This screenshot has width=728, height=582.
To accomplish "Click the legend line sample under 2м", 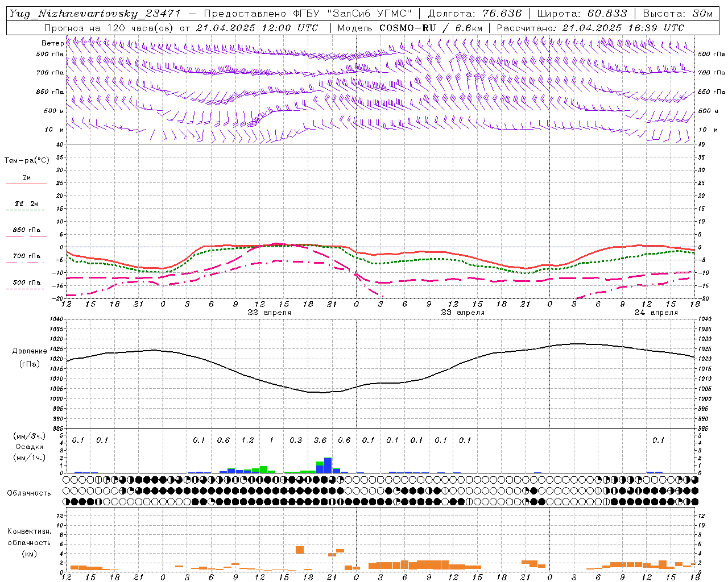I will point(26,184).
